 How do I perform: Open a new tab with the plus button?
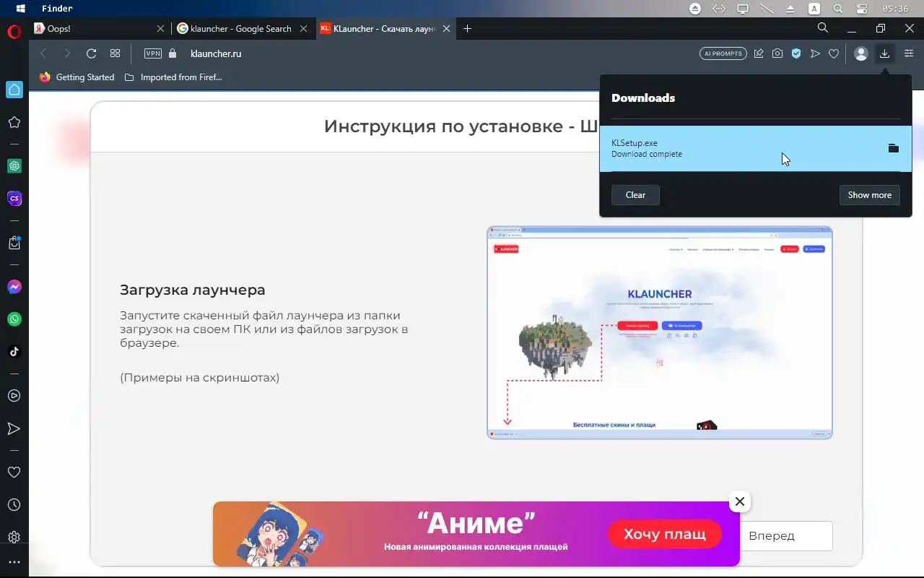(x=468, y=29)
